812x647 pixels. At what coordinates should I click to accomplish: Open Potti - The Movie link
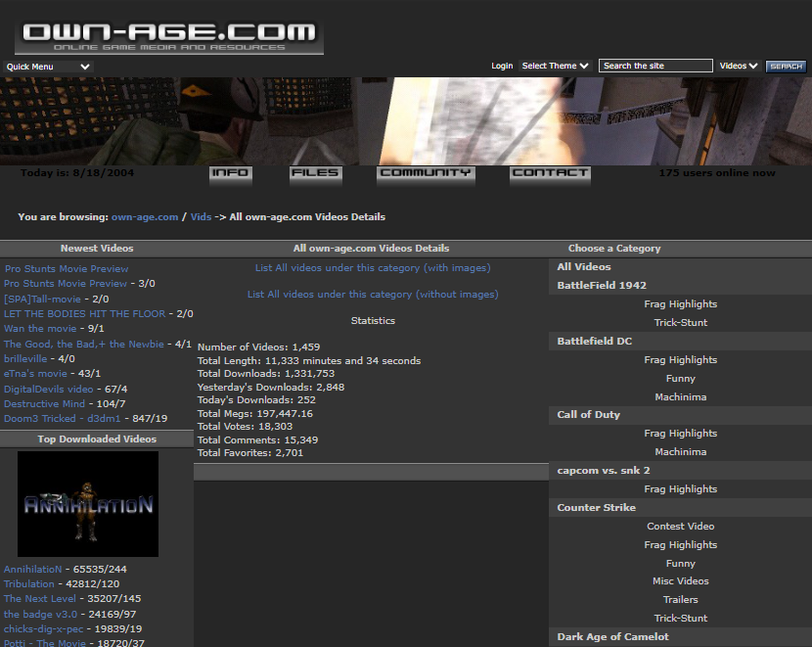pos(45,643)
